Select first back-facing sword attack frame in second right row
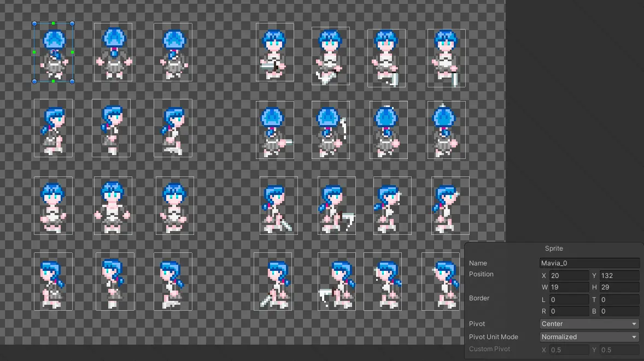Viewport: 644px width, 361px height. point(275,130)
